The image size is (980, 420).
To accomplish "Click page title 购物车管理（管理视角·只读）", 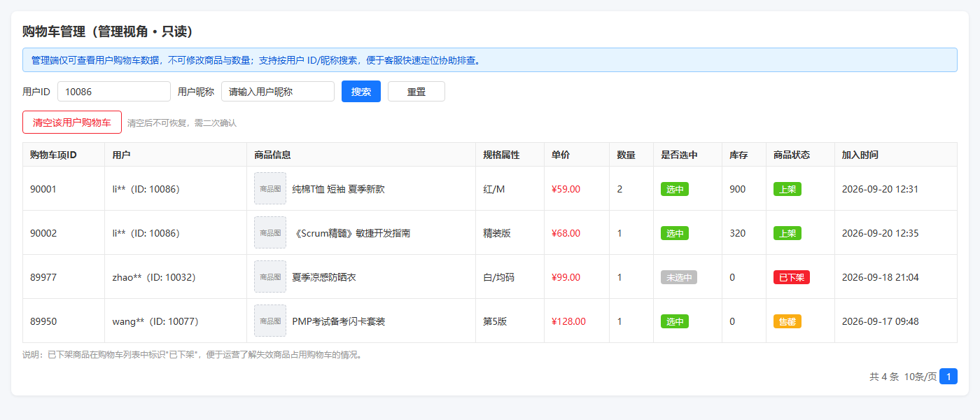I will tap(108, 31).
